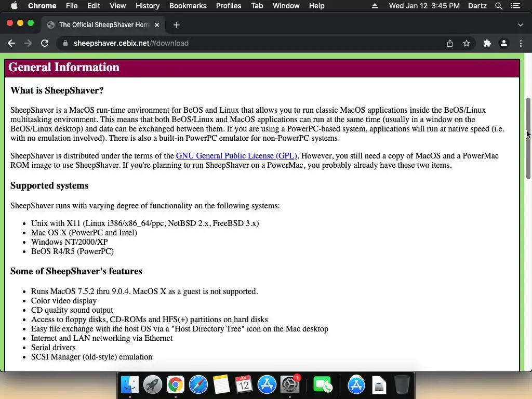Open Chrome three-dot menu
Screen dimensions: 532x399
pos(521,43)
